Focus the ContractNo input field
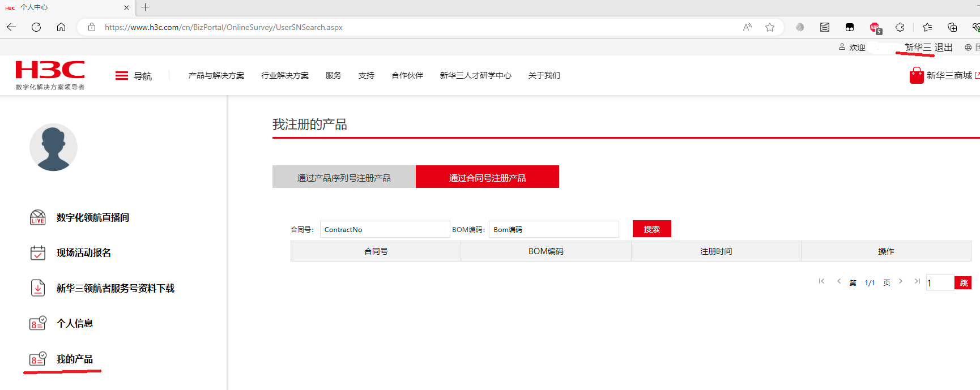 [385, 229]
